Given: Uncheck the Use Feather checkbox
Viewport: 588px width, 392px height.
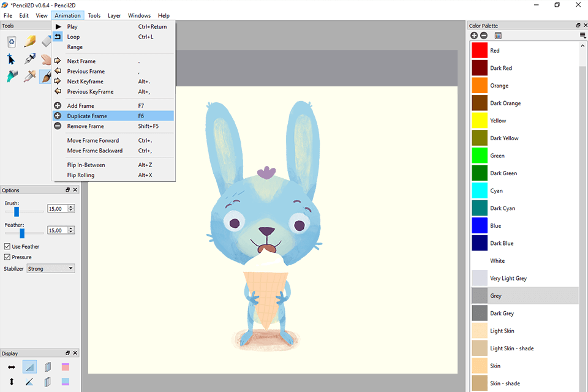Looking at the screenshot, I should pyautogui.click(x=7, y=246).
